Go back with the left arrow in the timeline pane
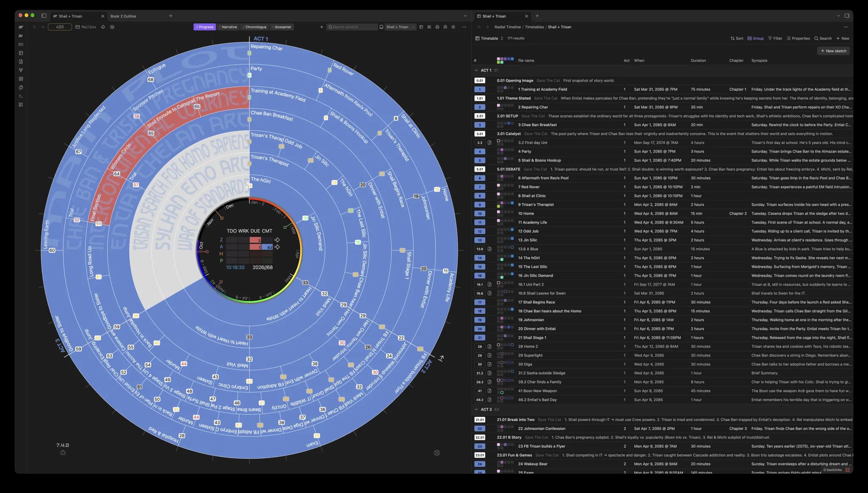This screenshot has width=868, height=493. [x=35, y=27]
